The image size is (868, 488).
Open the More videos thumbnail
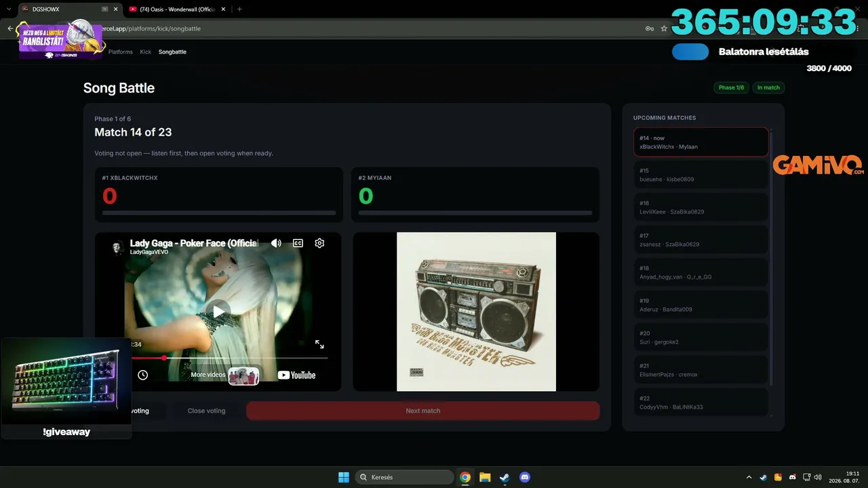click(x=243, y=376)
